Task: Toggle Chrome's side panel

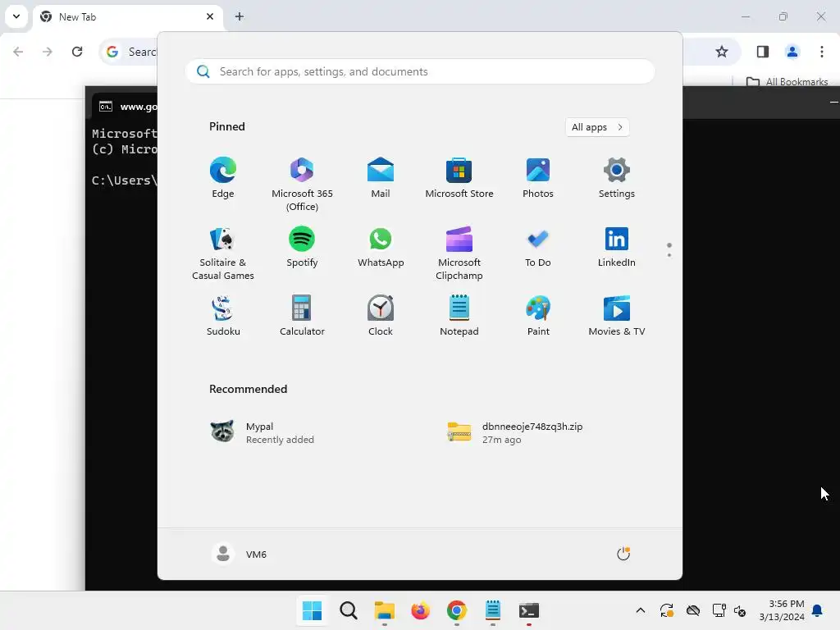Action: pyautogui.click(x=763, y=52)
